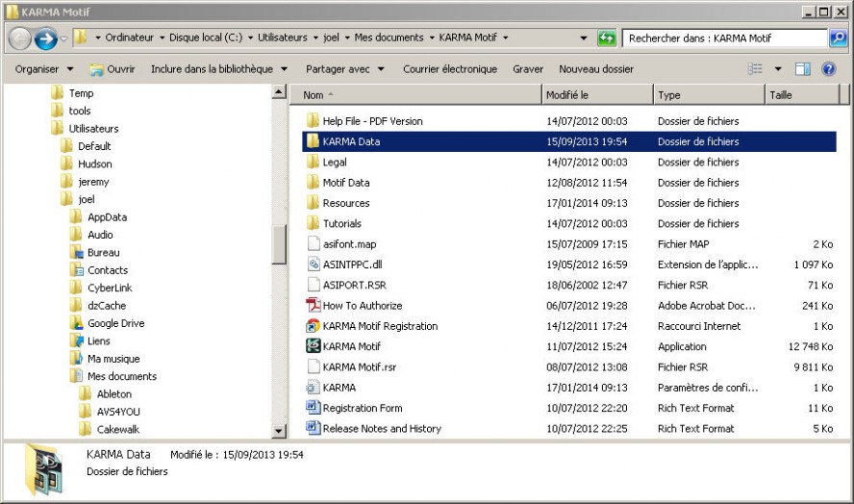Open the help question mark icon
The width and height of the screenshot is (854, 504).
(x=828, y=69)
